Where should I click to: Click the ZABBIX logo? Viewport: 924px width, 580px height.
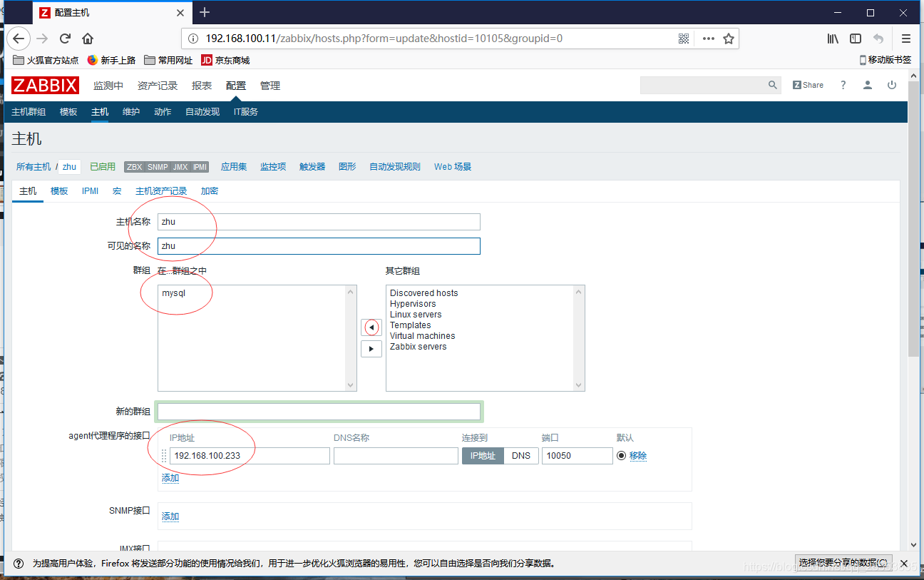(45, 85)
